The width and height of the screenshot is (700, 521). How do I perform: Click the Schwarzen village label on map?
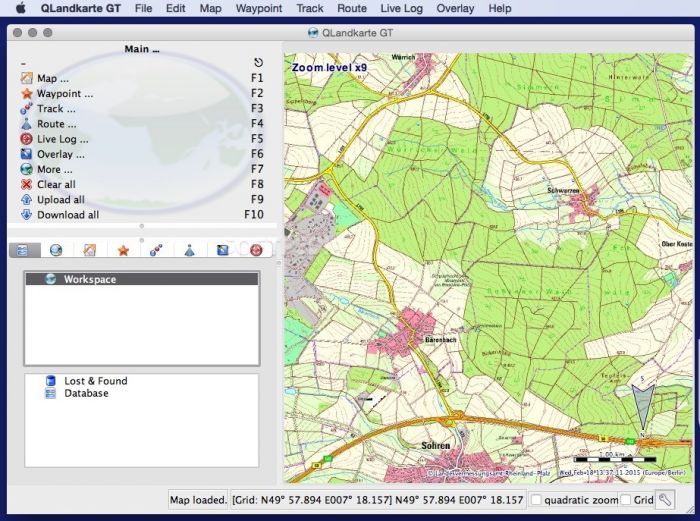(x=563, y=191)
